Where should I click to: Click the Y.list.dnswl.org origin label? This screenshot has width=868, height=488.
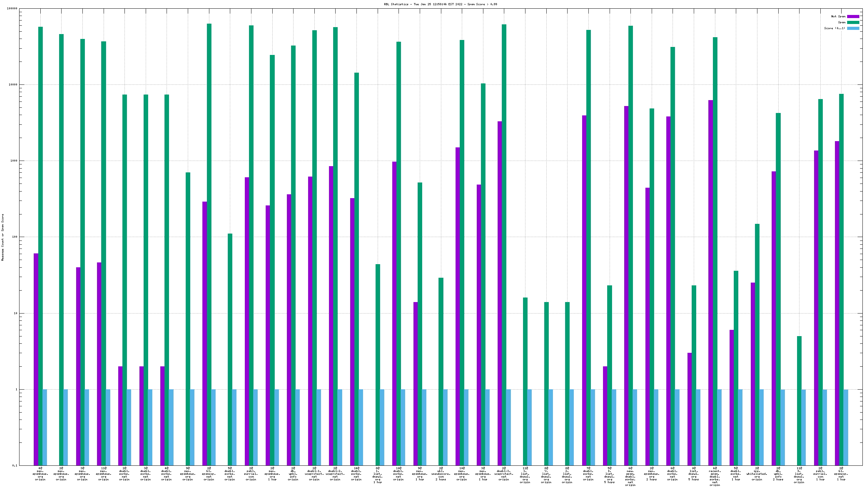546,475
